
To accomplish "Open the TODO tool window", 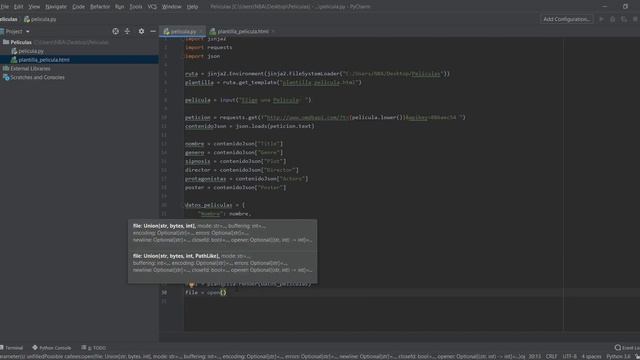I will [x=93, y=348].
